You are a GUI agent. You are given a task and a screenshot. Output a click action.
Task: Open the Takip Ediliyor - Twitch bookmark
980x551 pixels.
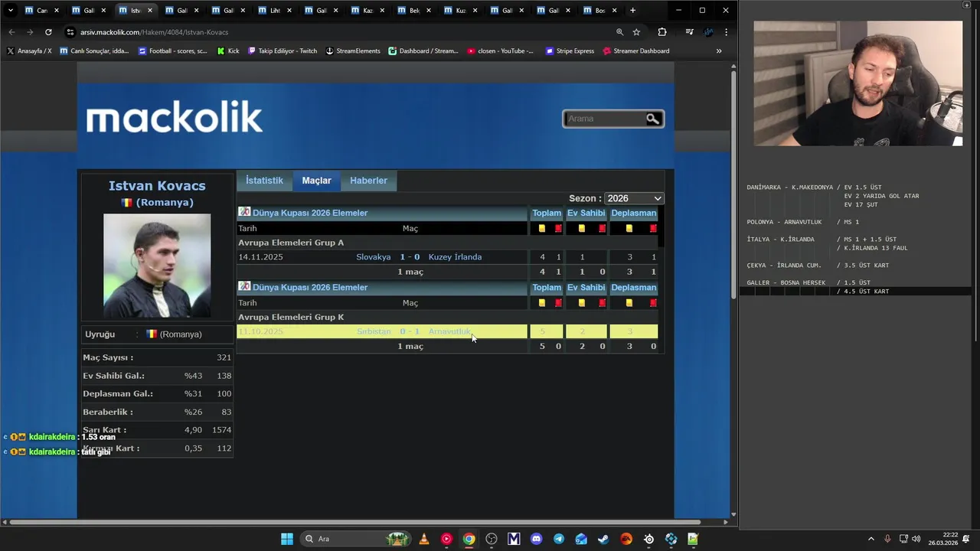[282, 51]
